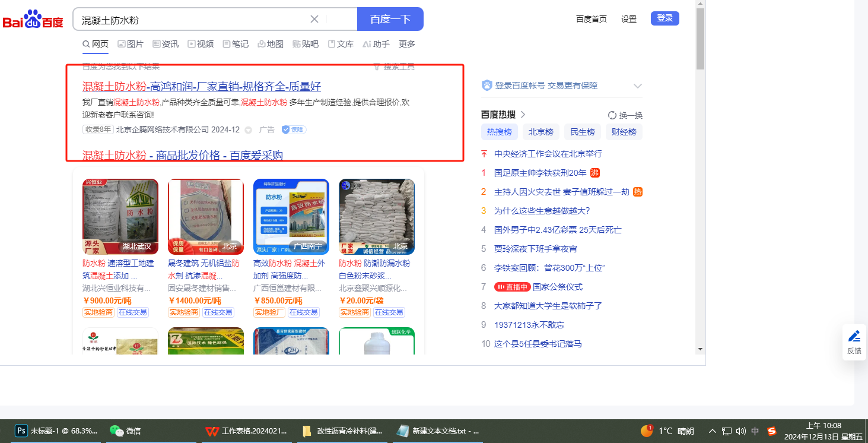Expand the 登录百度帐号 panel chevron
Image resolution: width=868 pixels, height=443 pixels.
(x=638, y=86)
